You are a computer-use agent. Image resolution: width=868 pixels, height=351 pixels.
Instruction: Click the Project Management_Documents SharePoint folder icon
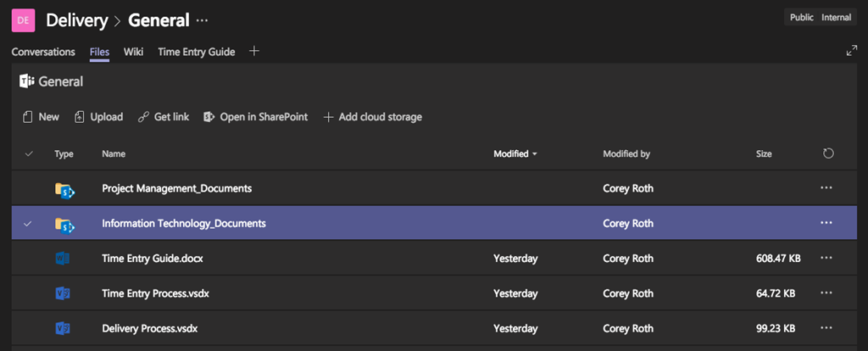pyautogui.click(x=64, y=189)
